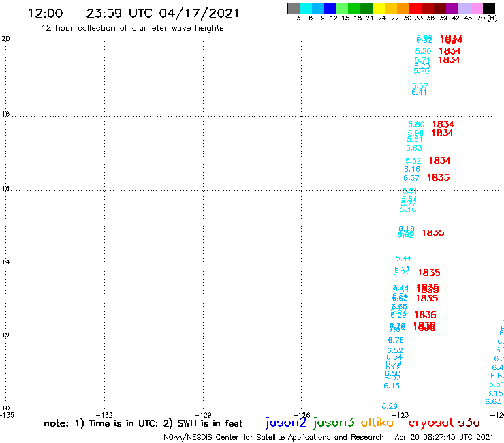Click the note about Time in UTC
The image size is (504, 443).
pyautogui.click(x=143, y=423)
